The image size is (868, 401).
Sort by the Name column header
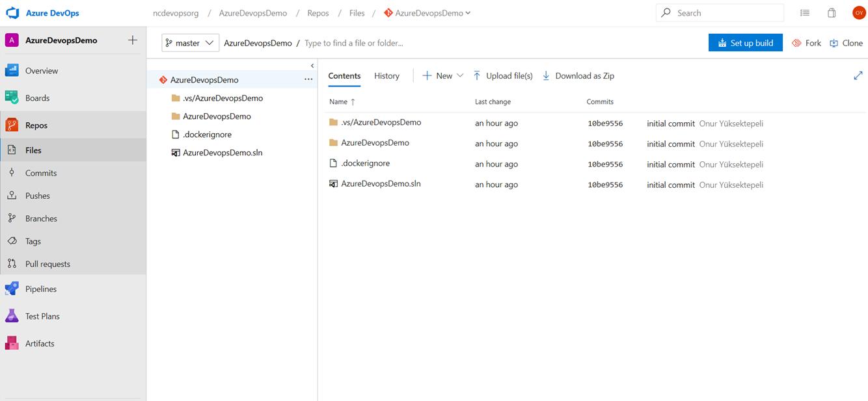(342, 102)
